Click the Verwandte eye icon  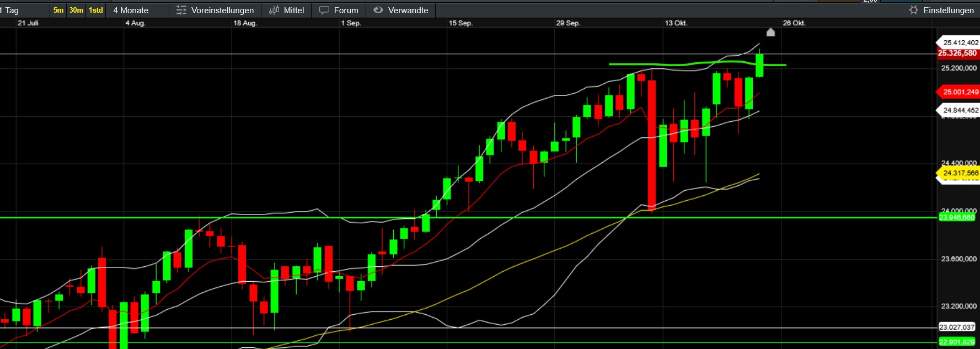pos(378,10)
